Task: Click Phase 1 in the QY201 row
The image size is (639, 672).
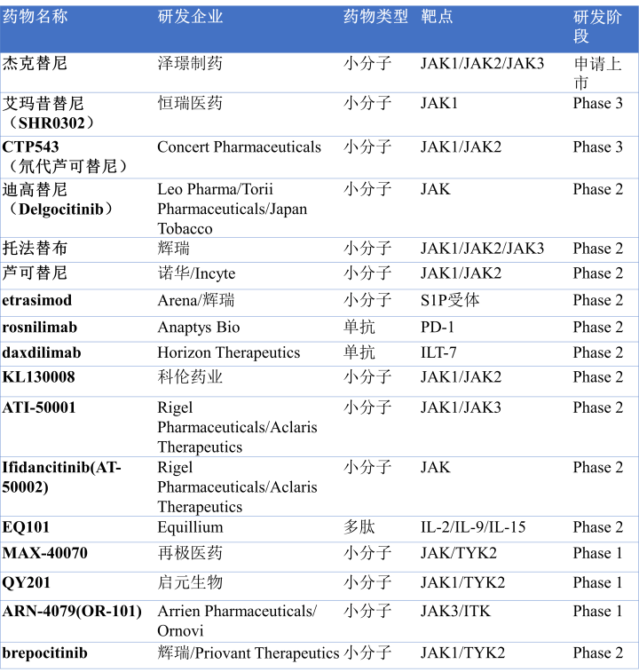Action: click(x=597, y=583)
